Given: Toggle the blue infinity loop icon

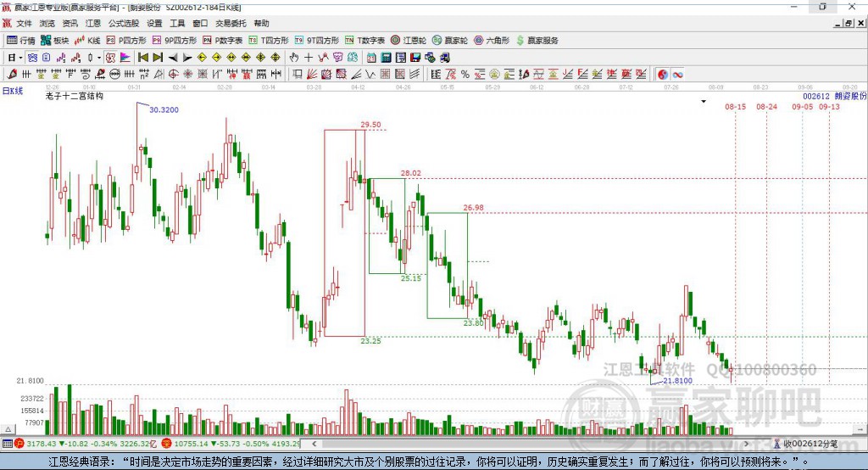Looking at the screenshot, I should coord(677,75).
